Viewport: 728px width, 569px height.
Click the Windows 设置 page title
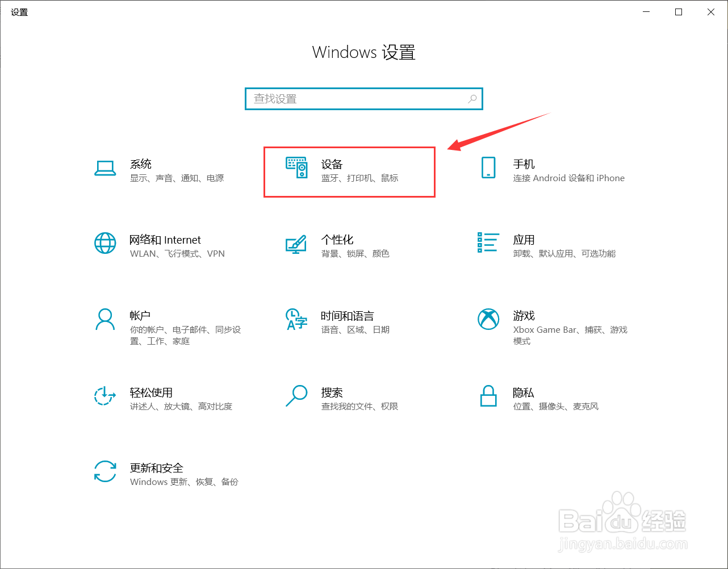pos(364,52)
